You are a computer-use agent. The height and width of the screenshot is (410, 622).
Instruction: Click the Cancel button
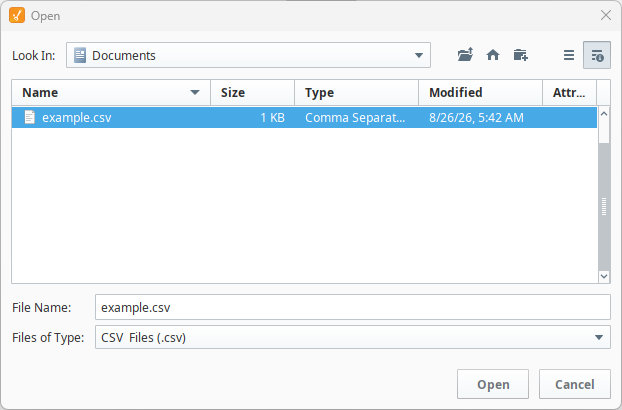[574, 384]
